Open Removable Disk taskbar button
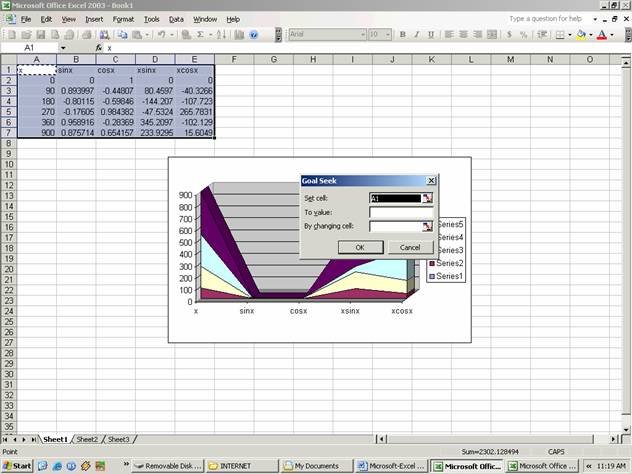Image resolution: width=632 pixels, height=474 pixels. tap(168, 466)
